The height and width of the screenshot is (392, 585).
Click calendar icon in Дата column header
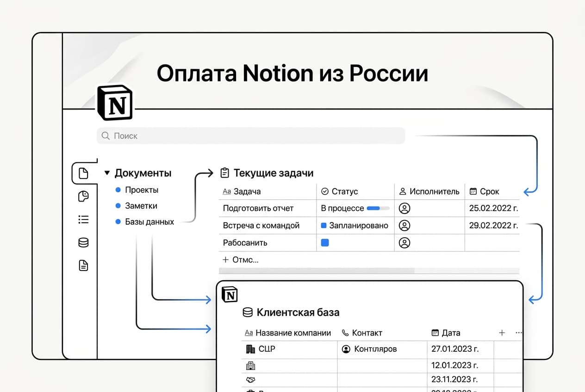[435, 333]
